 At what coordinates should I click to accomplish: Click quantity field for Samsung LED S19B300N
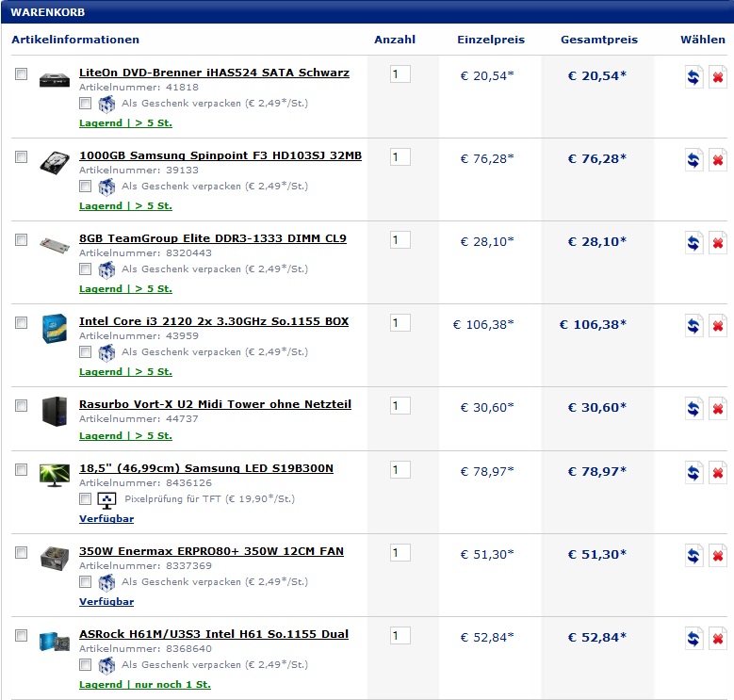[400, 469]
